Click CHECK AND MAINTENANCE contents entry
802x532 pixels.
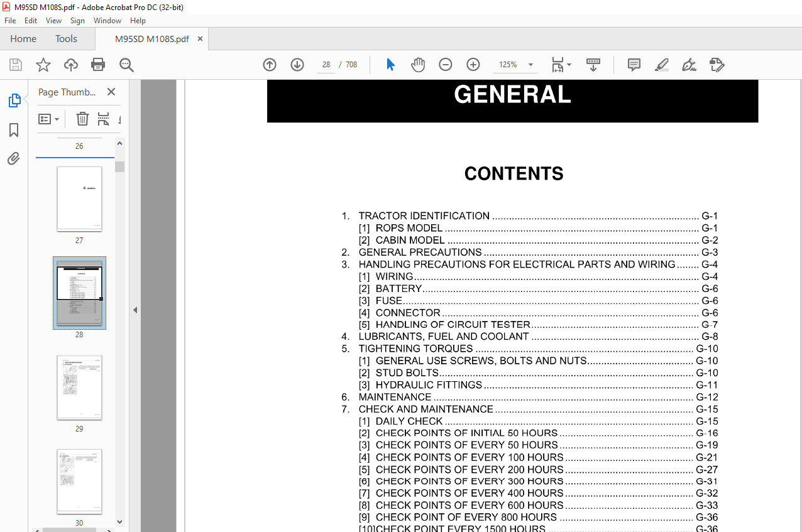click(530, 410)
